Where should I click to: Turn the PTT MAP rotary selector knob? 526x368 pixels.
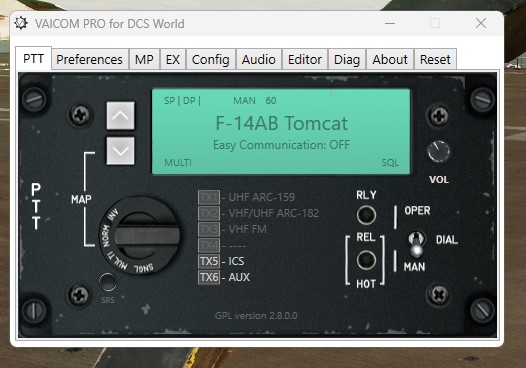139,235
